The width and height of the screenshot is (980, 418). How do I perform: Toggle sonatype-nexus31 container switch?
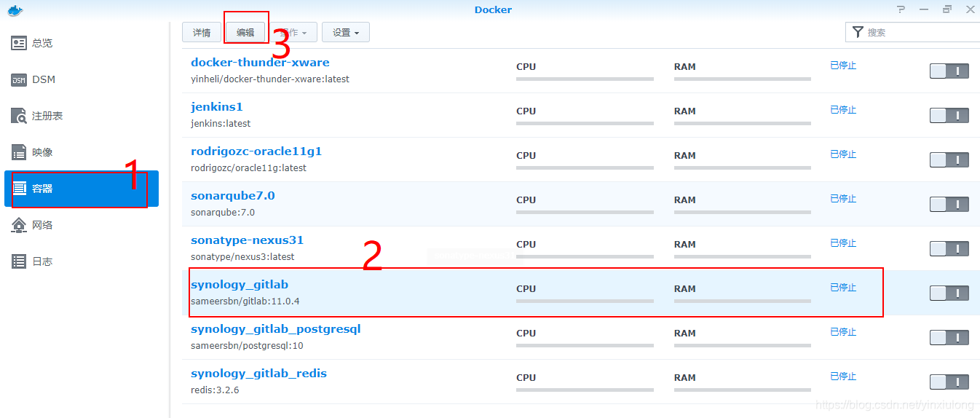point(949,249)
